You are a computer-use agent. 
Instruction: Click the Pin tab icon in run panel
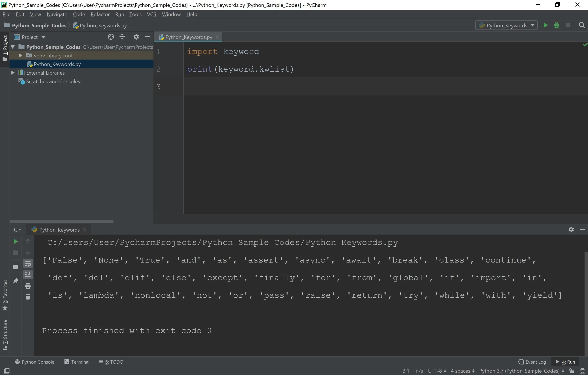click(x=15, y=280)
